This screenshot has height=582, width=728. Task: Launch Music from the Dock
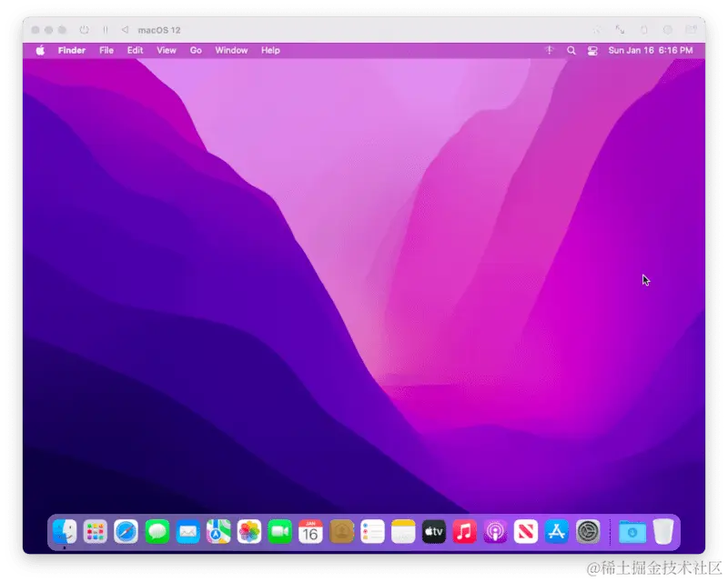pos(464,531)
